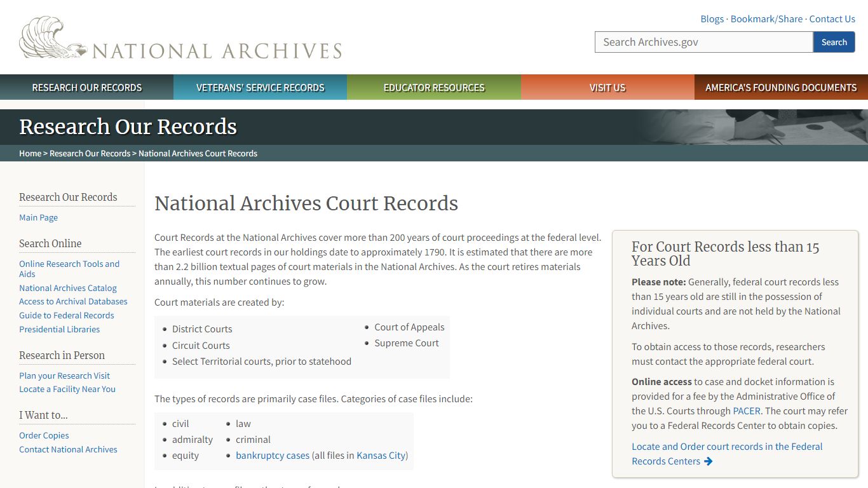Screen dimensions: 868x488
Task: Click the National Archives Court Records heading
Action: point(306,203)
